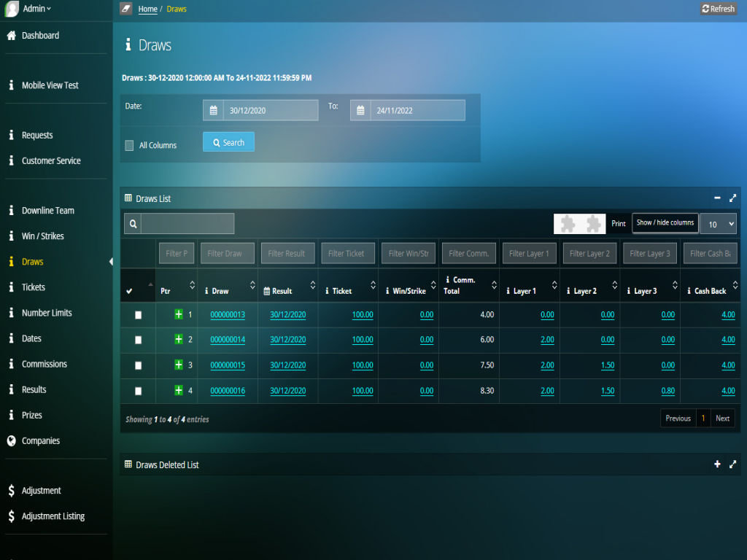The width and height of the screenshot is (747, 560).
Task: Open Tickets in the sidebar
Action: [34, 287]
